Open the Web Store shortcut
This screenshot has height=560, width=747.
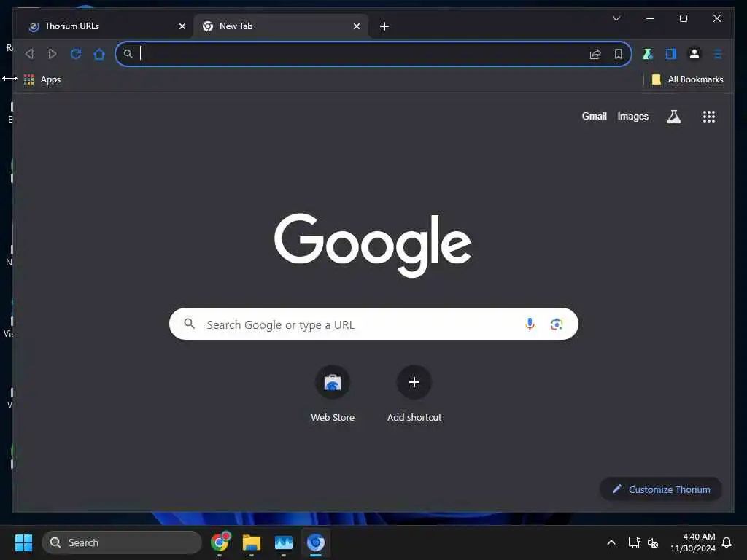pos(333,394)
